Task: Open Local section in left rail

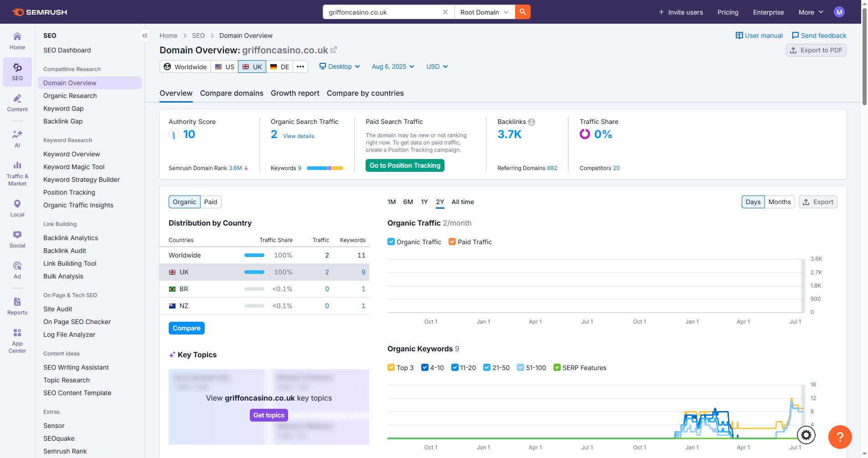Action: (x=17, y=208)
